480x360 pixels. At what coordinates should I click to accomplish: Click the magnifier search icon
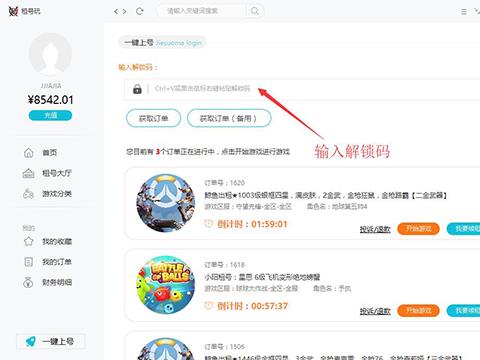255,11
